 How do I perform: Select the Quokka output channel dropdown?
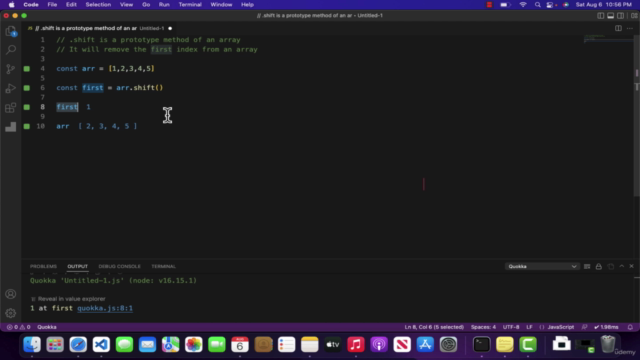[x=542, y=266]
